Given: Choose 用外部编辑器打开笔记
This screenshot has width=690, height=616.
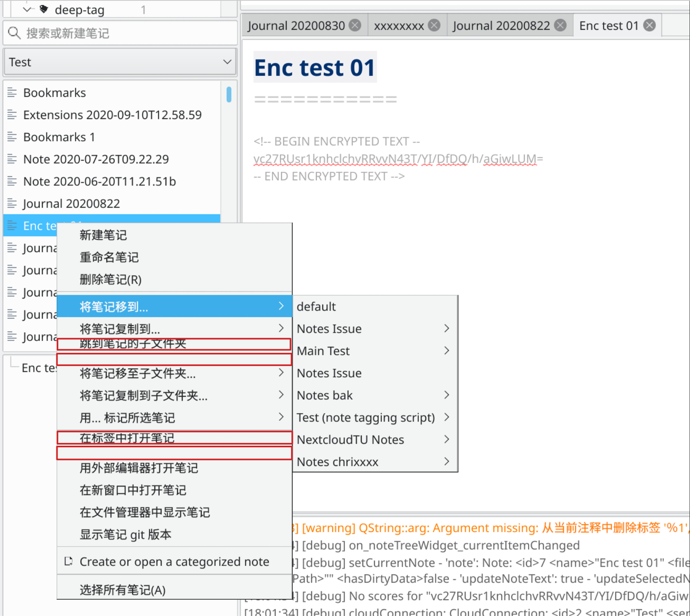Looking at the screenshot, I should 175,468.
